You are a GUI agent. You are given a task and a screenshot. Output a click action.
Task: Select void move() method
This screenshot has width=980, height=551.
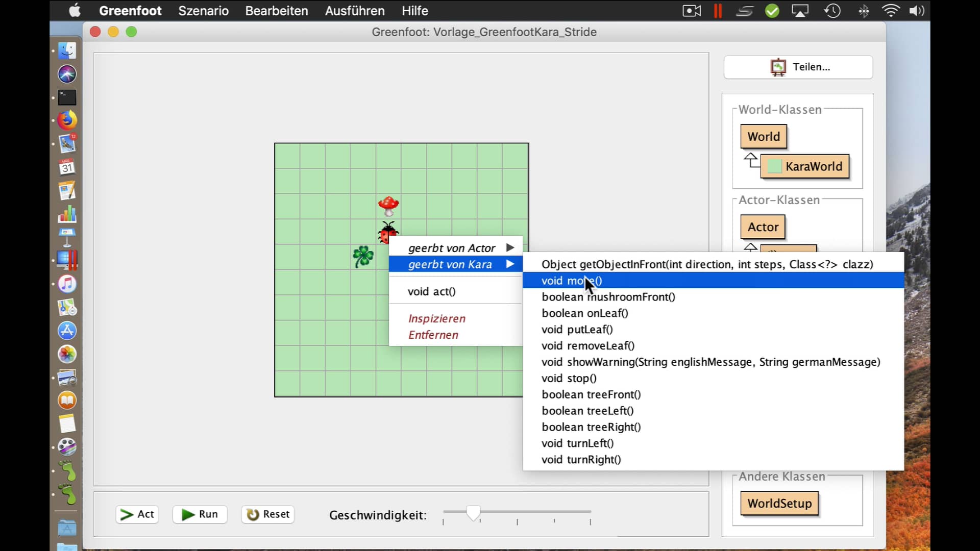pos(572,280)
